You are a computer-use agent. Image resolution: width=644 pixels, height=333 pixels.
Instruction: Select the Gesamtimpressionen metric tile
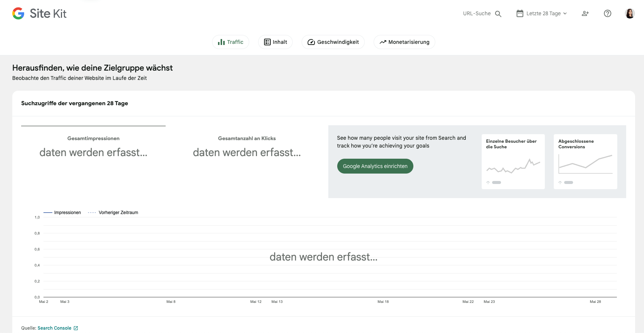pos(93,148)
